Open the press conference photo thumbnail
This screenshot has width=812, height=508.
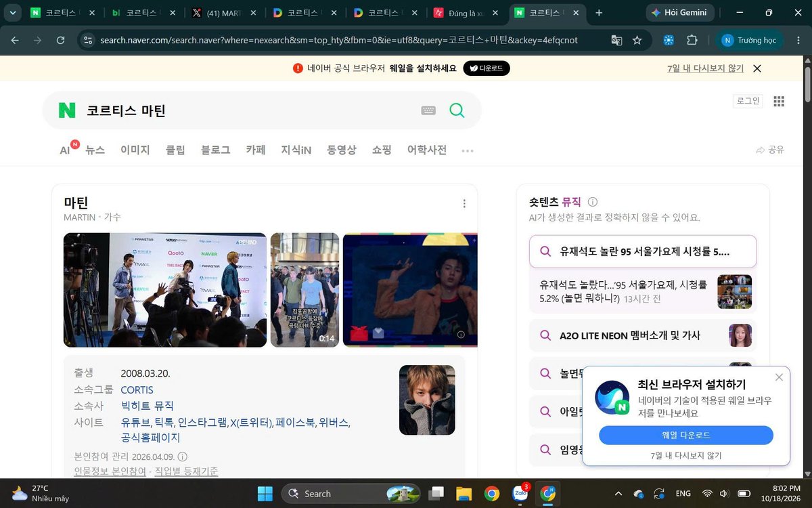[x=165, y=290]
